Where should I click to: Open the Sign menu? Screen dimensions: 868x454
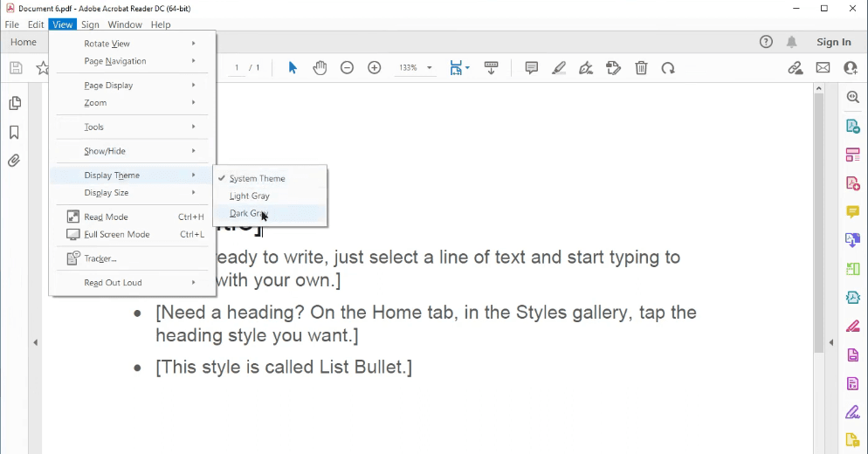click(x=90, y=24)
